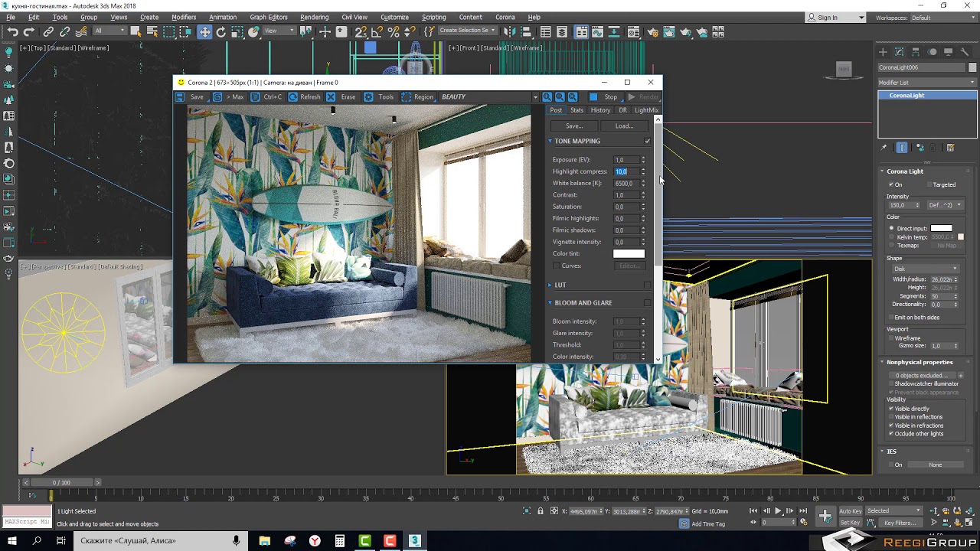Open Configure Modifier Sets icon
The image size is (980, 551).
point(951,148)
